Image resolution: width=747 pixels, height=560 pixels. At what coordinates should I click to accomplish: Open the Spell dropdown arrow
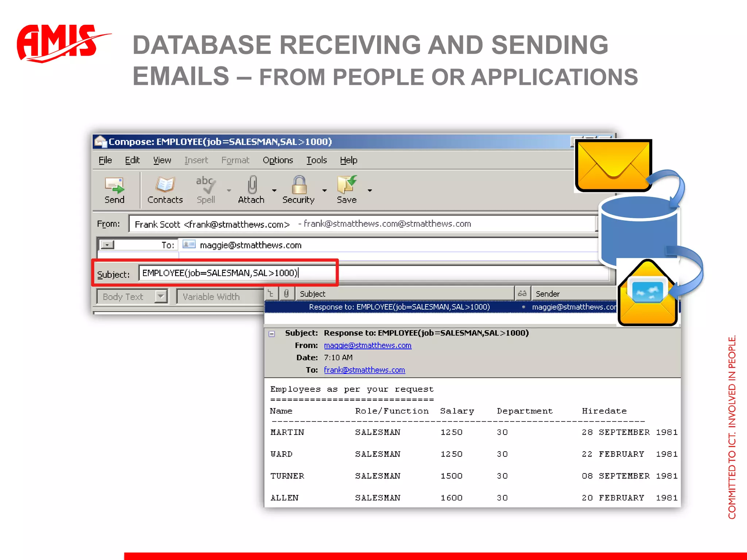click(x=229, y=190)
